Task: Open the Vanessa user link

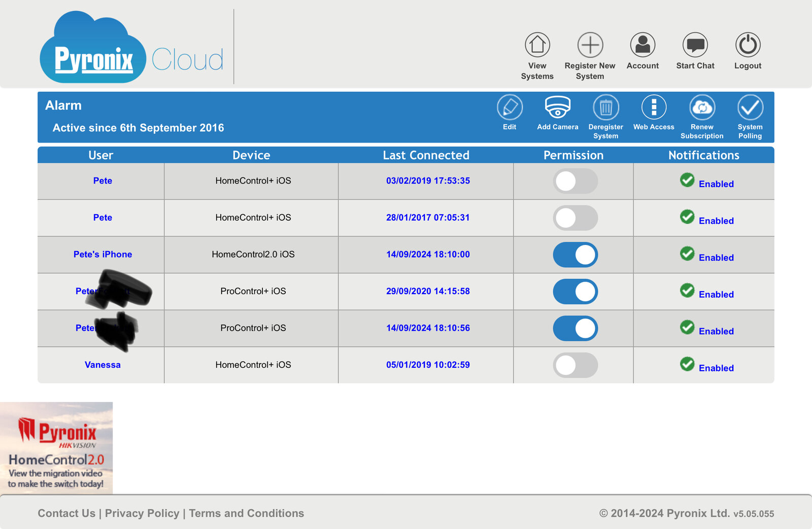Action: click(x=103, y=365)
